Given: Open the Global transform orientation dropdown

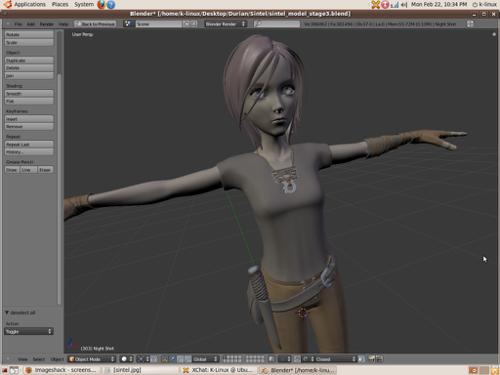Looking at the screenshot, I should coord(205,359).
